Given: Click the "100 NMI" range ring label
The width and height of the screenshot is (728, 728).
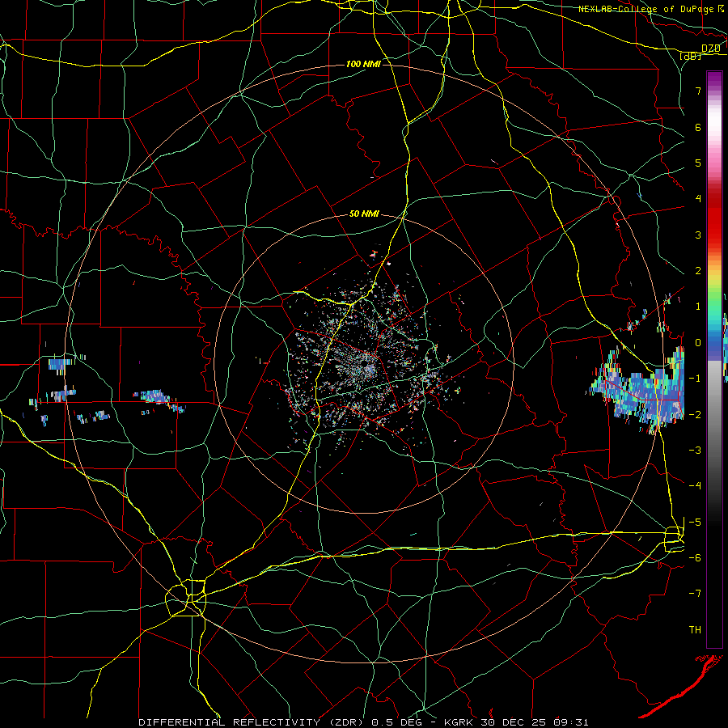Looking at the screenshot, I should (363, 64).
